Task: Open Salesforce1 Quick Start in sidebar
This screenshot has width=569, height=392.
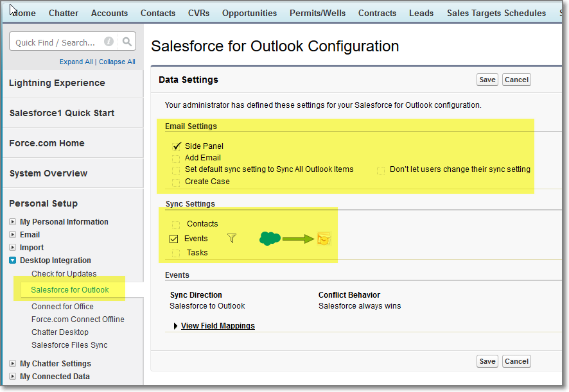Action: pyautogui.click(x=62, y=113)
